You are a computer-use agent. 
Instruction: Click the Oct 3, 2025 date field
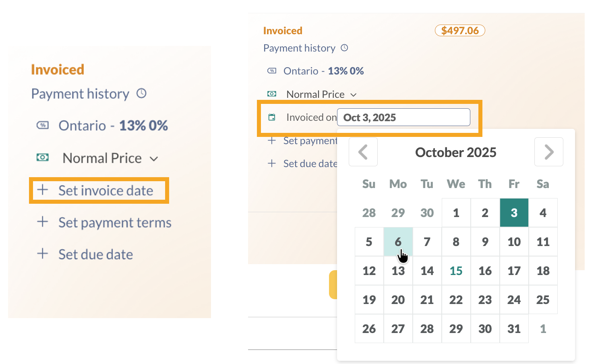[x=403, y=117]
